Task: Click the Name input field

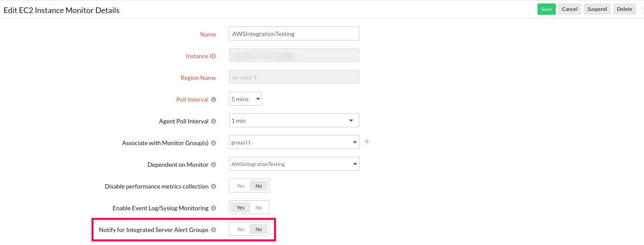Action: [294, 34]
